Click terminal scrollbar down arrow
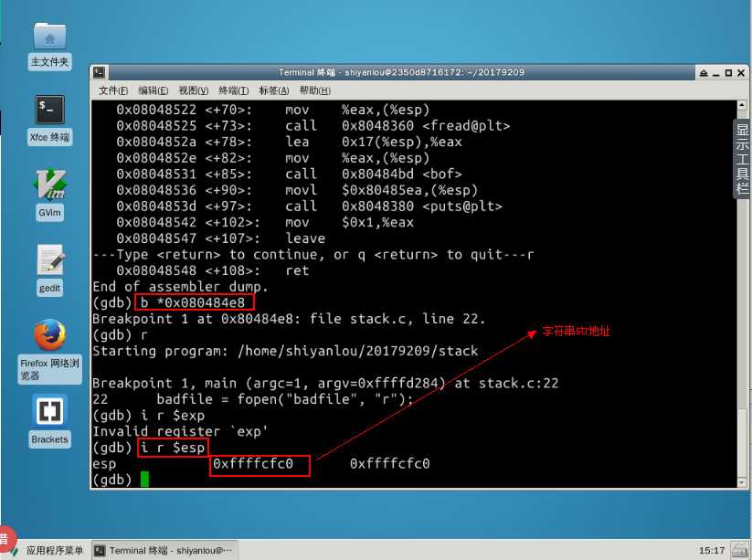The height and width of the screenshot is (560, 752). point(742,481)
